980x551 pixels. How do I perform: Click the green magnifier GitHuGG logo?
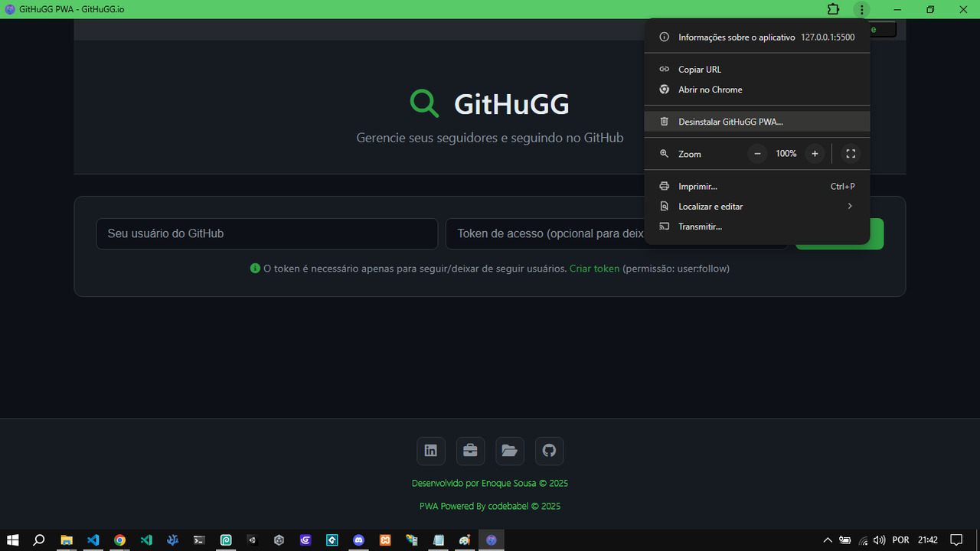[x=424, y=103]
